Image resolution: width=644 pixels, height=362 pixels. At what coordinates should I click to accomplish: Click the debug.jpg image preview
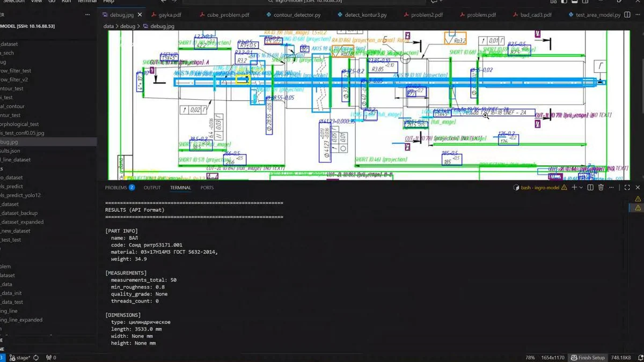coord(369,105)
